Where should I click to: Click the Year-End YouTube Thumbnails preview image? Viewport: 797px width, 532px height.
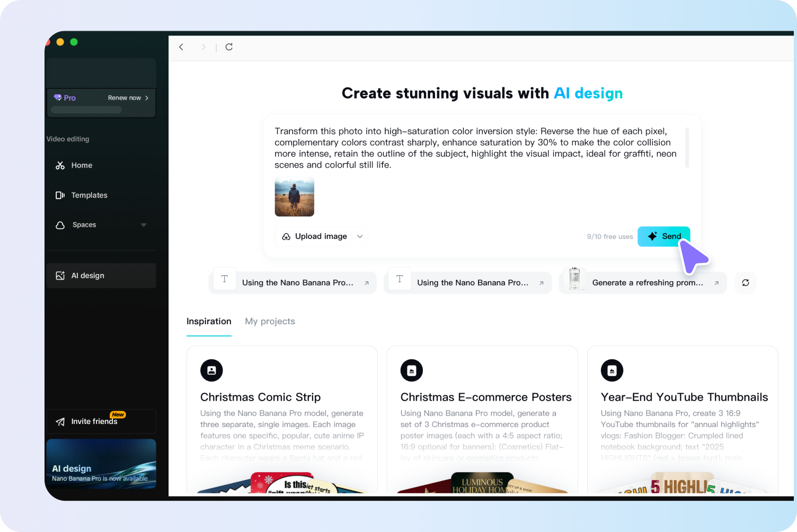point(683,483)
